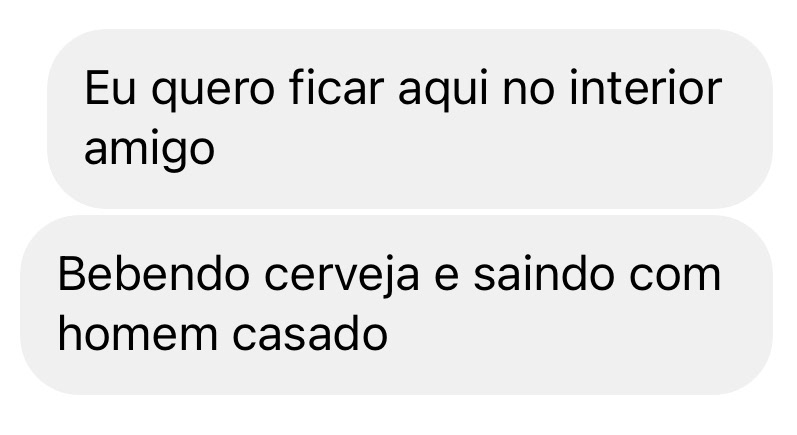Select the message bubble ending with 'amigo'
Image resolution: width=797 pixels, height=435 pixels.
[x=410, y=118]
